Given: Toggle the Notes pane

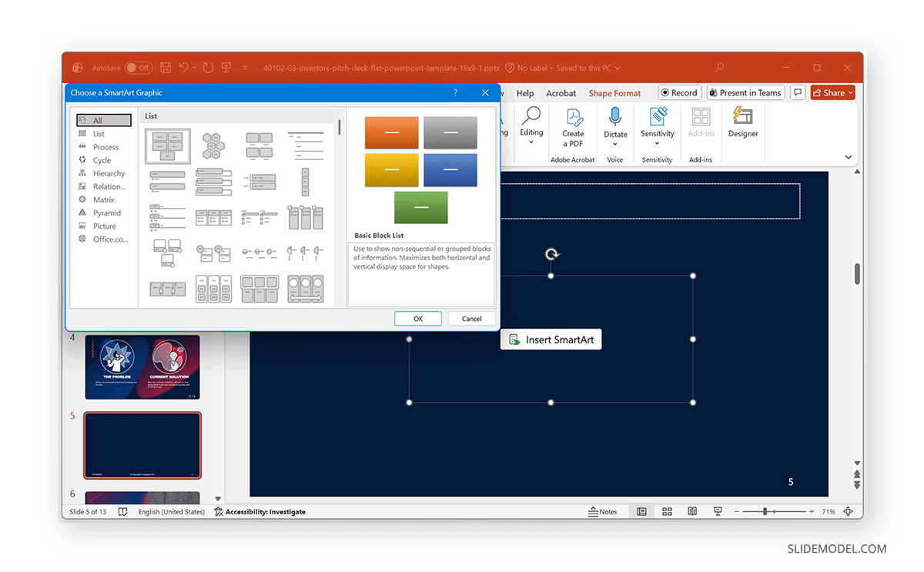Looking at the screenshot, I should coord(604,511).
